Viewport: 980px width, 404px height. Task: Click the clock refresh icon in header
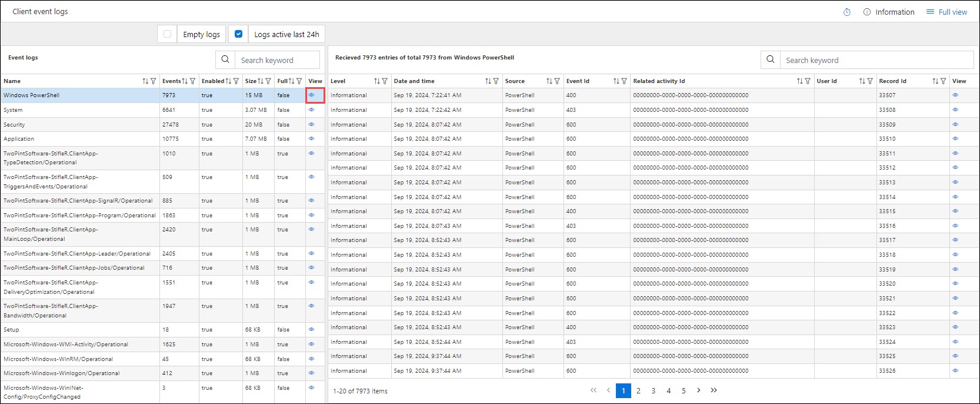pos(847,12)
